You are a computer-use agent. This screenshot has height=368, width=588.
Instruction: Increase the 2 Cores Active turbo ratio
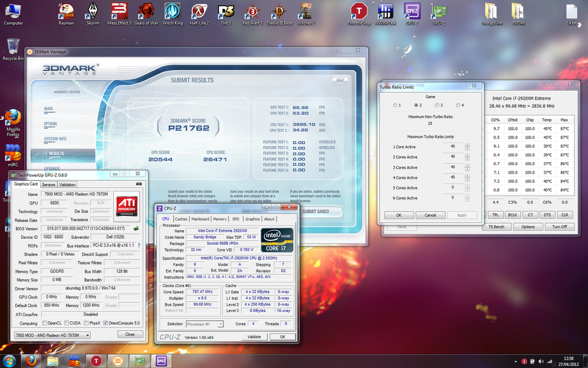click(x=468, y=155)
